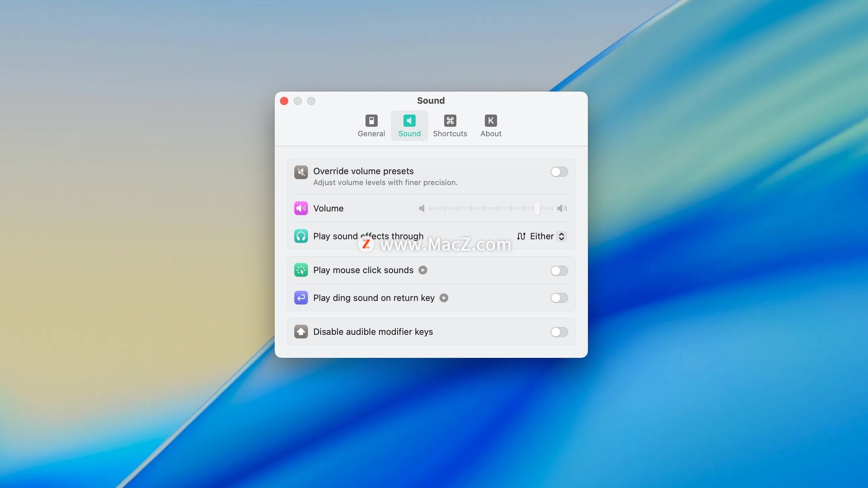
Task: Preview the return key ding sound
Action: [444, 298]
